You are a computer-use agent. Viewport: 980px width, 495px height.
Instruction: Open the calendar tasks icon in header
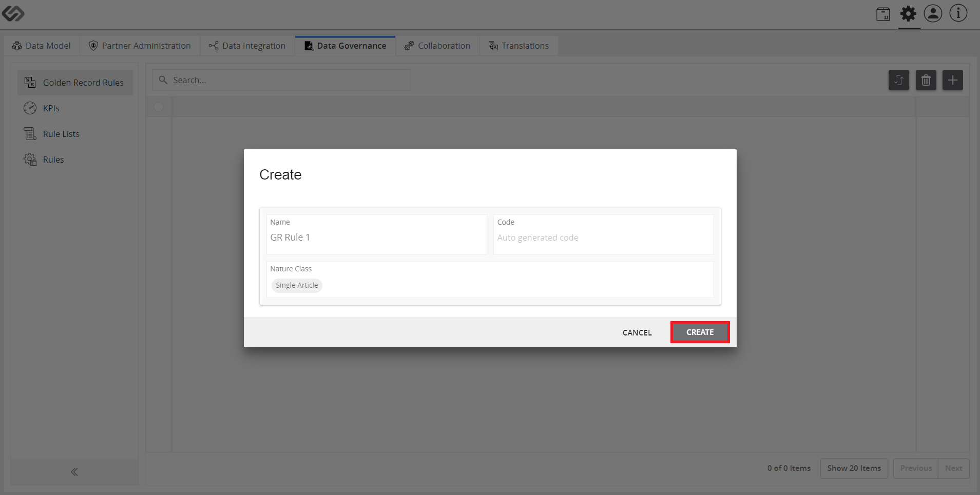(883, 14)
